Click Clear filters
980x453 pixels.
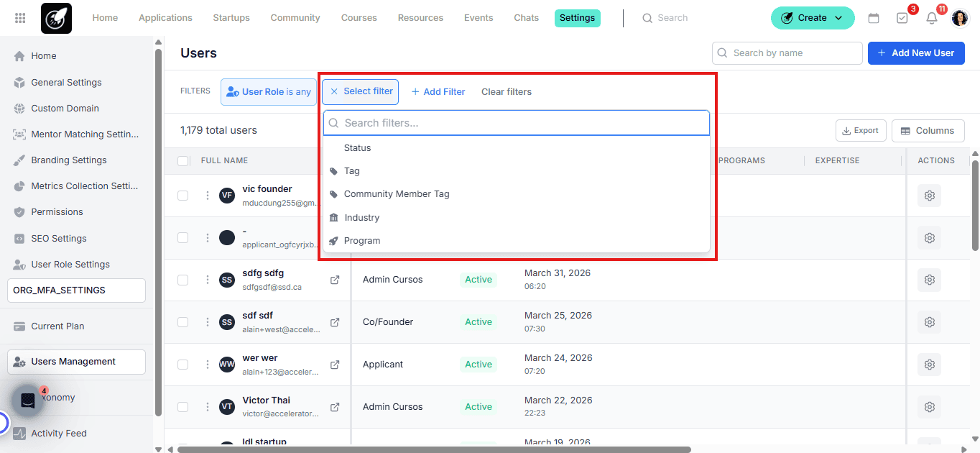[507, 92]
